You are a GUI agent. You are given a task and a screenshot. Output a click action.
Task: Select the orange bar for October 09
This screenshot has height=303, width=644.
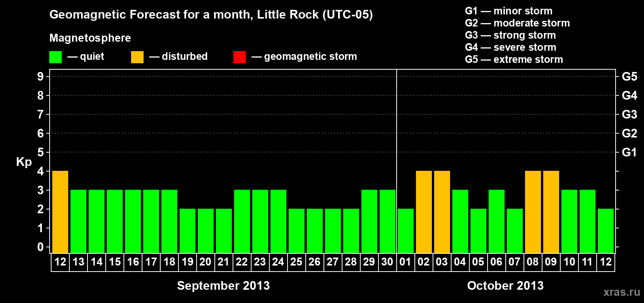[551, 212]
